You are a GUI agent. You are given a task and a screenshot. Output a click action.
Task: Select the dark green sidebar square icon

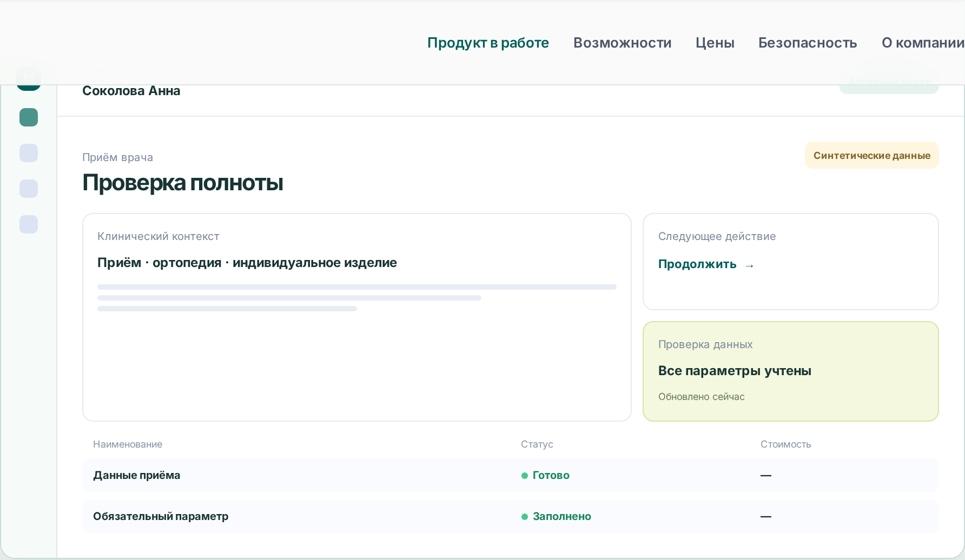point(29,117)
